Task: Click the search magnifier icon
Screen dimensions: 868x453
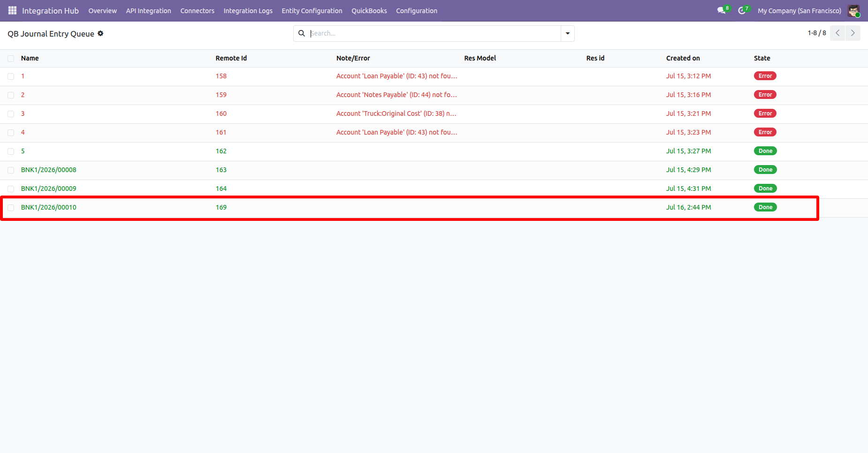Action: point(302,33)
